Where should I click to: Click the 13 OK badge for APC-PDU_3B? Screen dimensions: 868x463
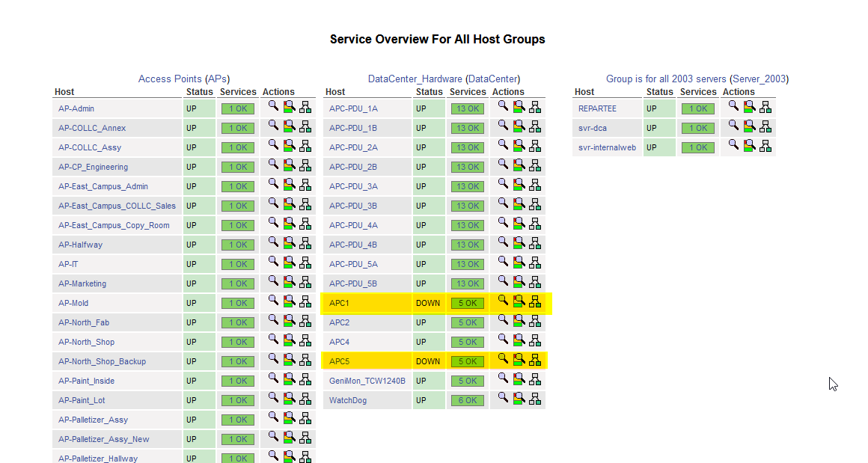(x=468, y=206)
